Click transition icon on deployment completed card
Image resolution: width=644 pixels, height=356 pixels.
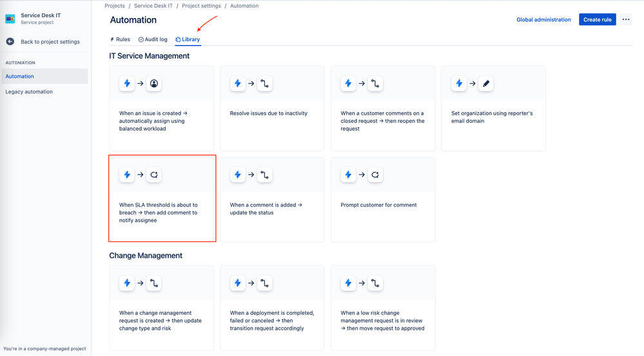pyautogui.click(x=264, y=283)
